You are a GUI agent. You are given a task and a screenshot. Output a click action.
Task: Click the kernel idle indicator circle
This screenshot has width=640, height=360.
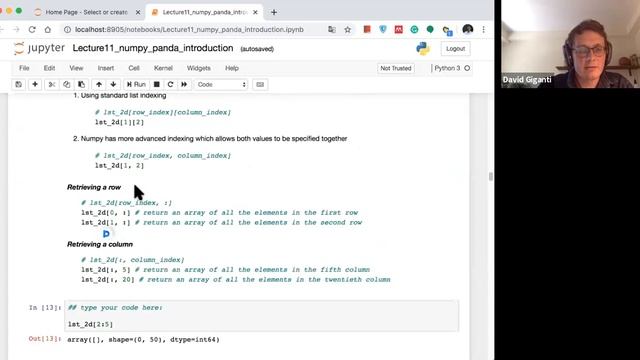click(467, 68)
